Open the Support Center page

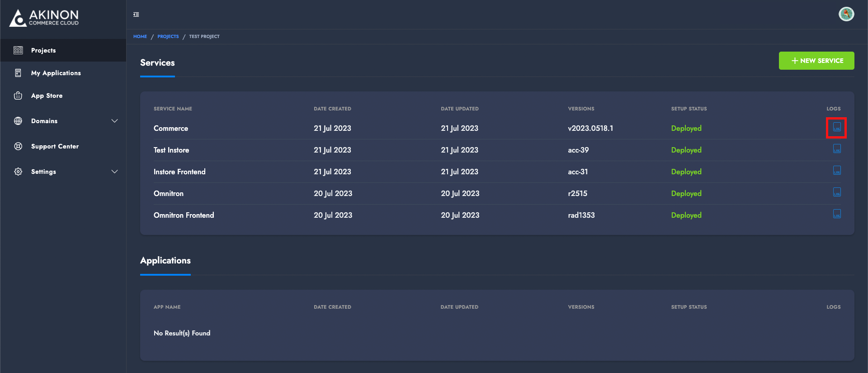(x=55, y=146)
